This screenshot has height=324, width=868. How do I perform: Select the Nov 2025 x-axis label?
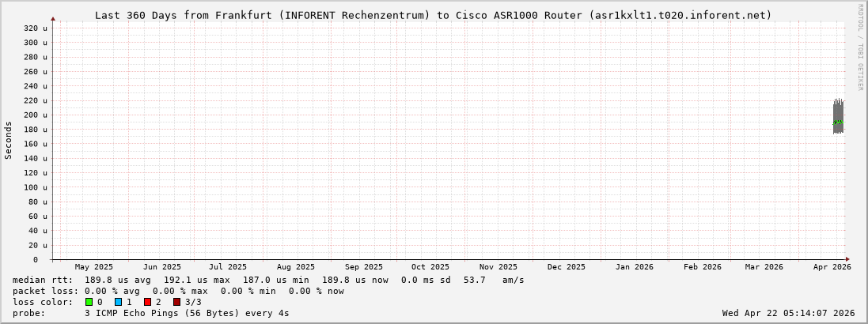click(x=498, y=267)
